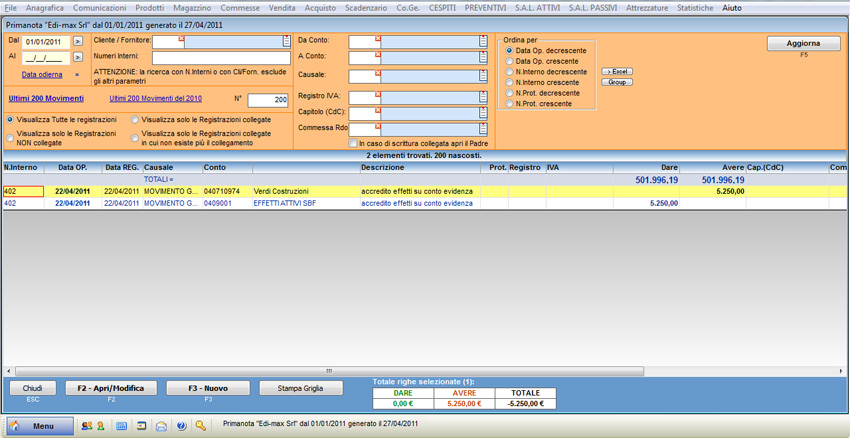This screenshot has height=438, width=850.
Task: Click the Aggiorna button
Action: tap(803, 44)
